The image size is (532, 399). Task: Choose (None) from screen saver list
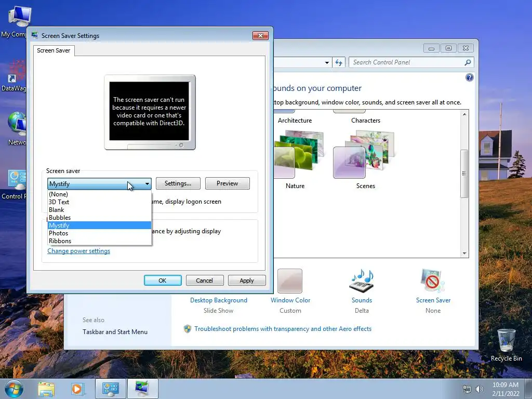[99, 194]
